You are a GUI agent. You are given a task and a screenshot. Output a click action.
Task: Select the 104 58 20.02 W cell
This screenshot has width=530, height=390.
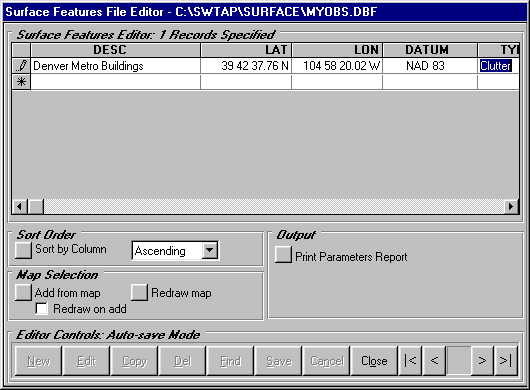(337, 66)
